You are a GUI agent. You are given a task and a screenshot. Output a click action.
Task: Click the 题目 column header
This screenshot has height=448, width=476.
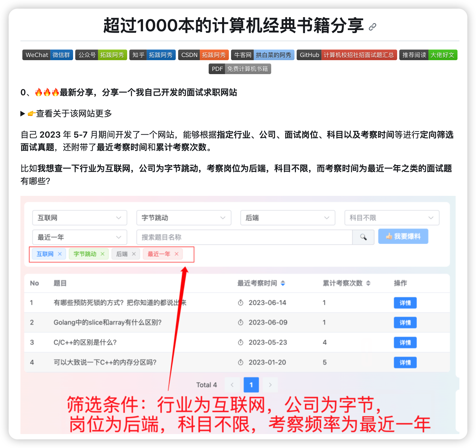(60, 283)
